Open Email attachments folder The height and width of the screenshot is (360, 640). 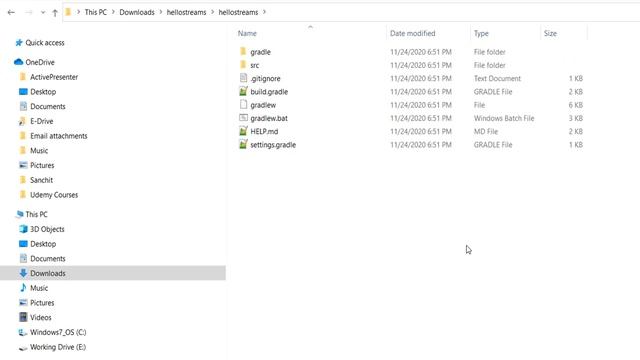tap(59, 136)
